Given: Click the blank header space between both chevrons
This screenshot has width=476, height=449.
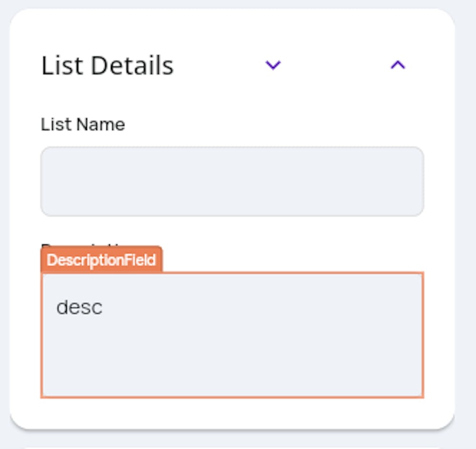Looking at the screenshot, I should (335, 65).
